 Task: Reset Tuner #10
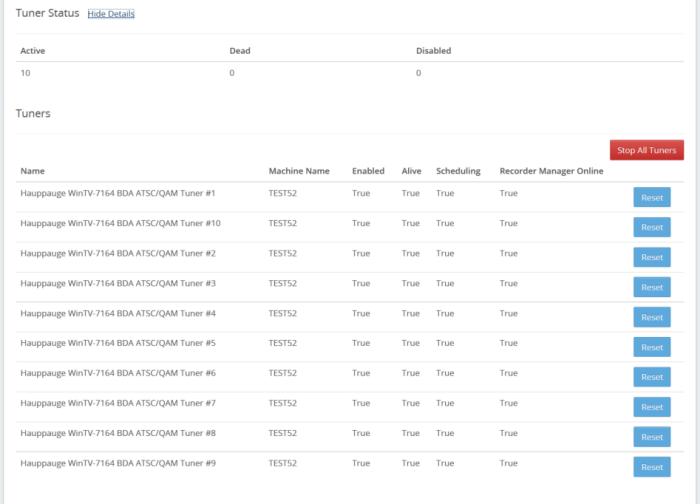coord(652,227)
